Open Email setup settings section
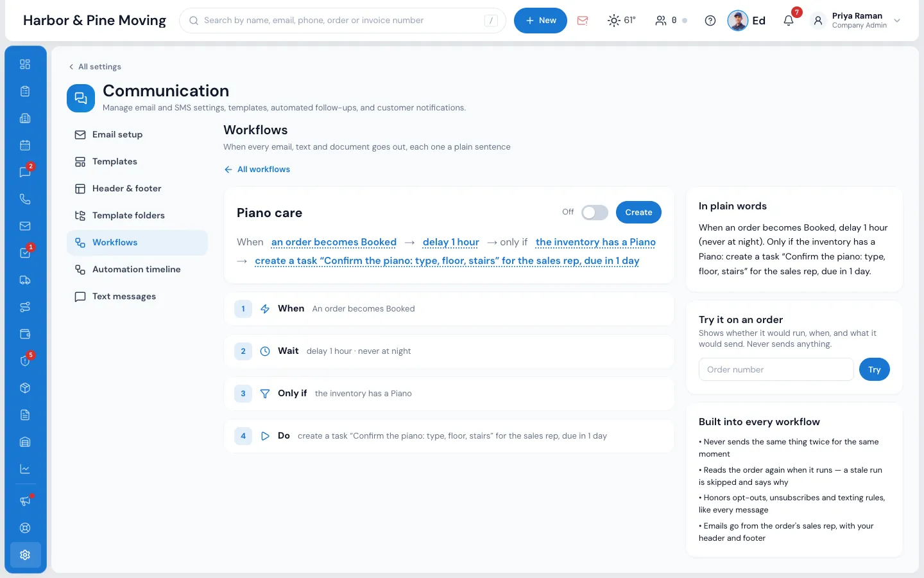 (x=137, y=135)
